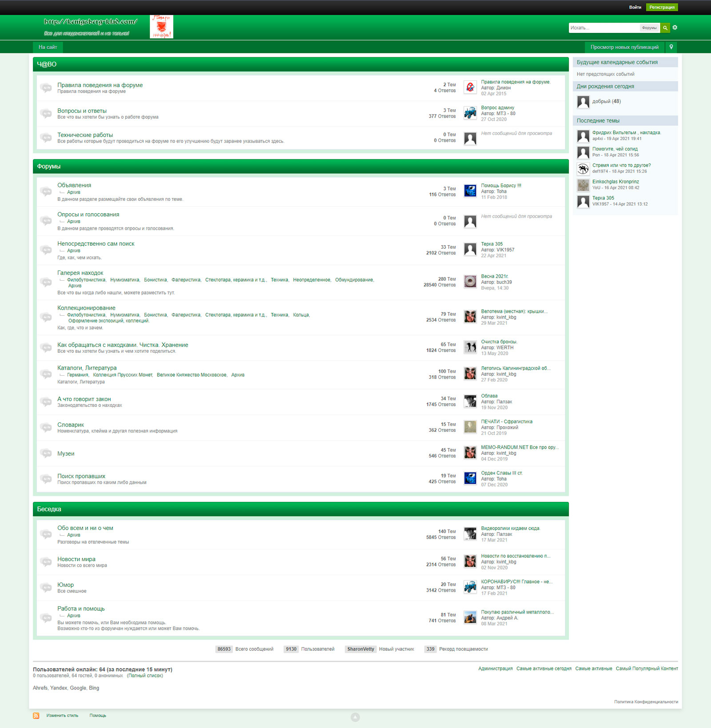Open the Поиск пропавших forum

[81, 476]
